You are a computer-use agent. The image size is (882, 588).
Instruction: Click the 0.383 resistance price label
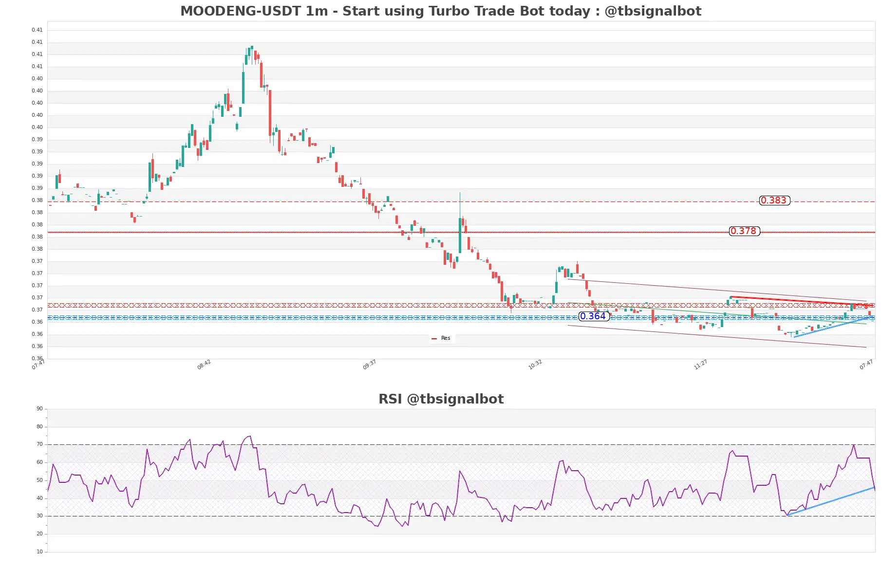tap(774, 201)
